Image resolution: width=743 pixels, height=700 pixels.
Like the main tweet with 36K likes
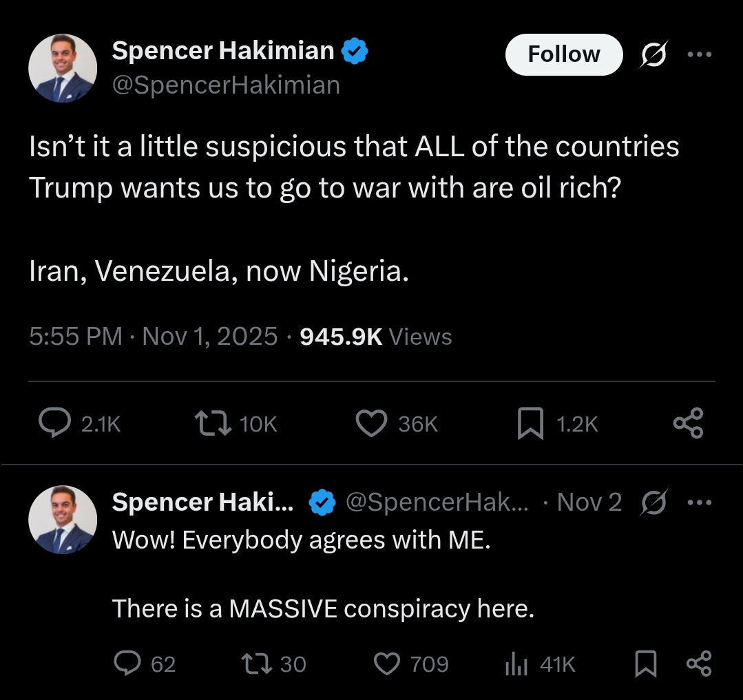pyautogui.click(x=371, y=423)
